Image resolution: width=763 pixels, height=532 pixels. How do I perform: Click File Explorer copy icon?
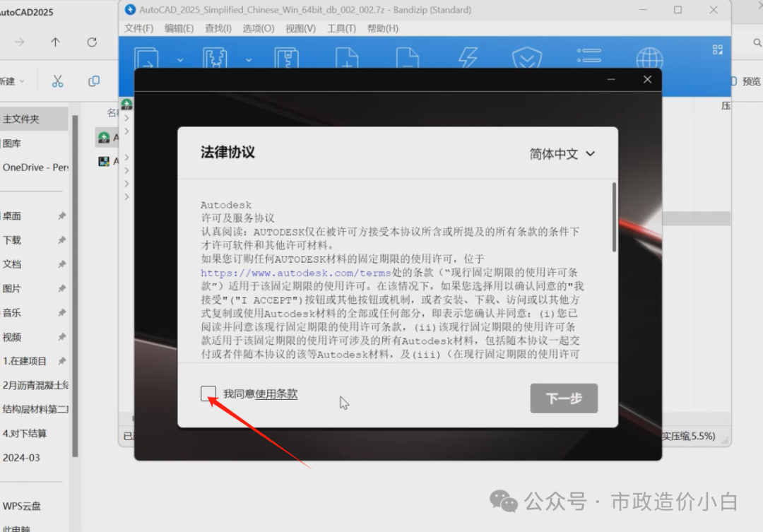(94, 81)
